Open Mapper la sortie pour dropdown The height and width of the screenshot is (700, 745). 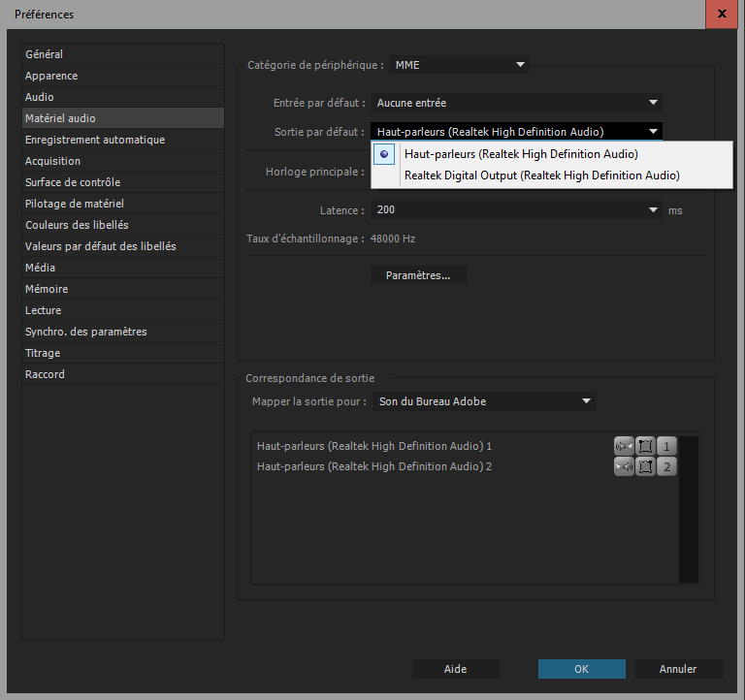(x=484, y=401)
